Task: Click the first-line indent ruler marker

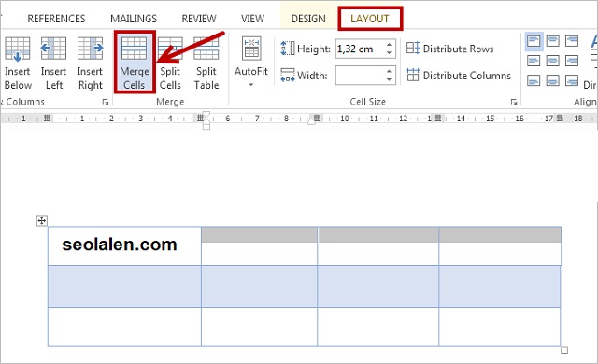Action: [x=206, y=114]
